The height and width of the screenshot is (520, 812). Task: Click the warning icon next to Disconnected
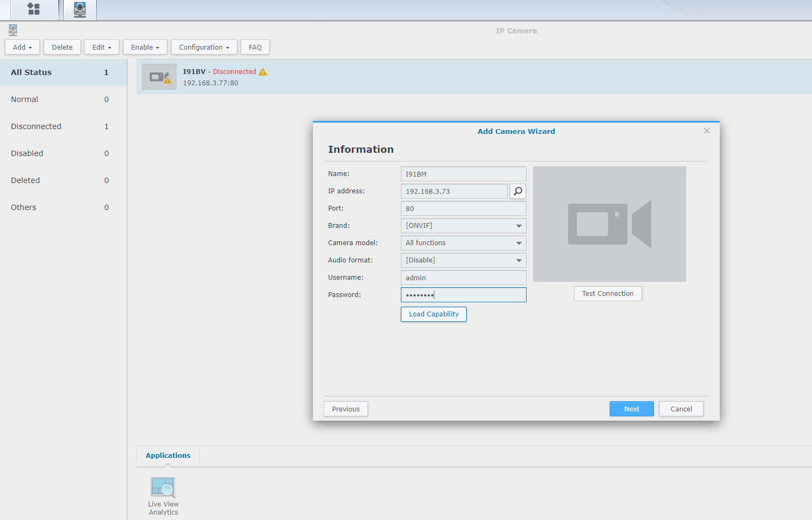tap(263, 72)
